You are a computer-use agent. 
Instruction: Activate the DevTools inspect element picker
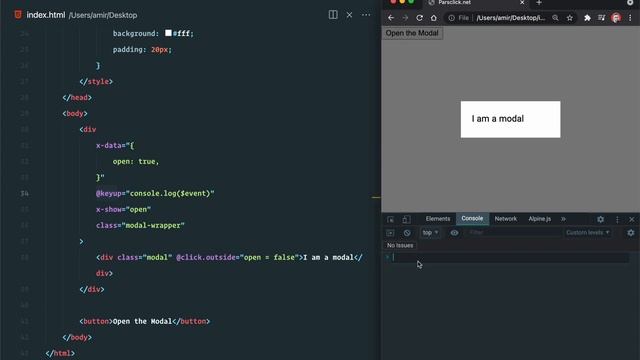click(x=391, y=220)
